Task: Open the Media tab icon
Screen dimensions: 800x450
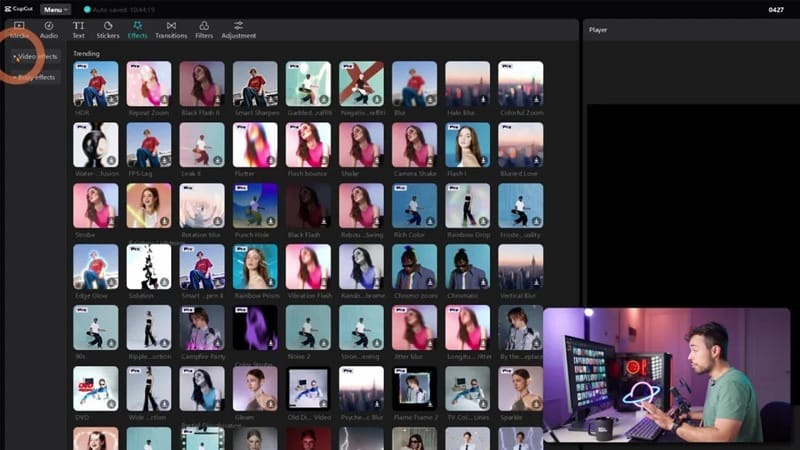Action: click(x=19, y=26)
